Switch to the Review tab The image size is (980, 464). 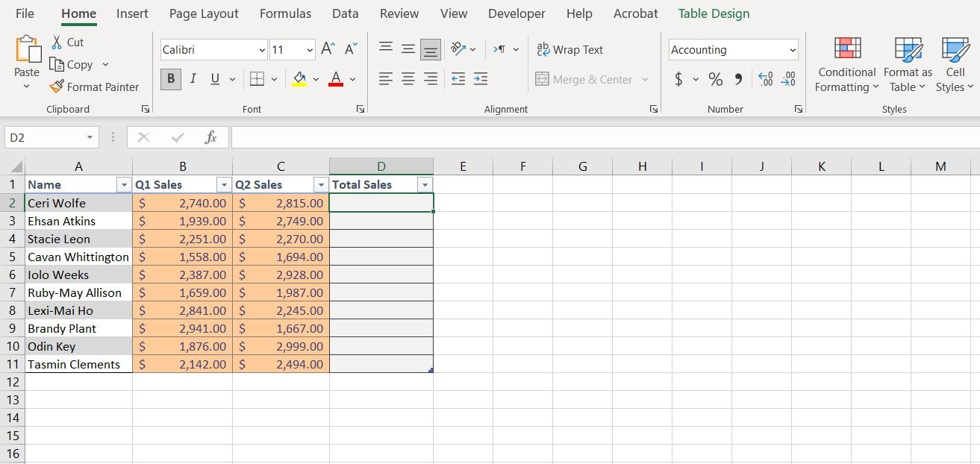click(x=399, y=13)
